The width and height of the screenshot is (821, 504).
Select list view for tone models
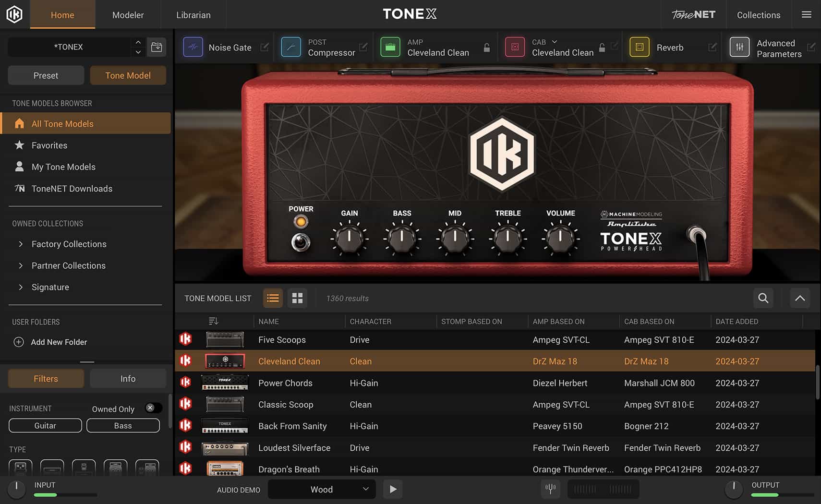[x=273, y=298]
